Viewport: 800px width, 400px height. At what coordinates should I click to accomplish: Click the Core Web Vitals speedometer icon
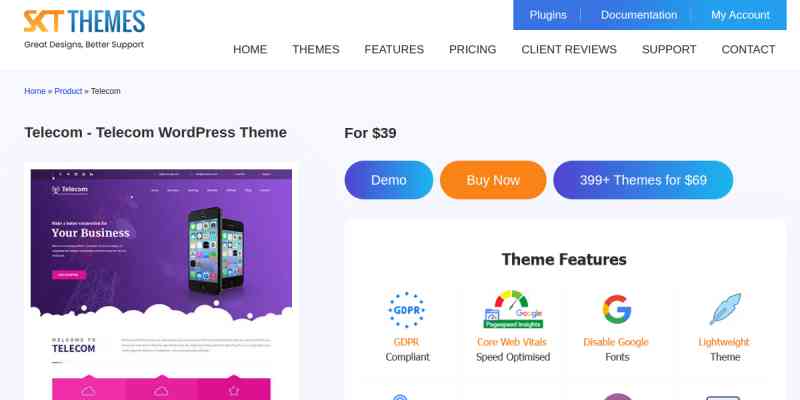tap(513, 310)
